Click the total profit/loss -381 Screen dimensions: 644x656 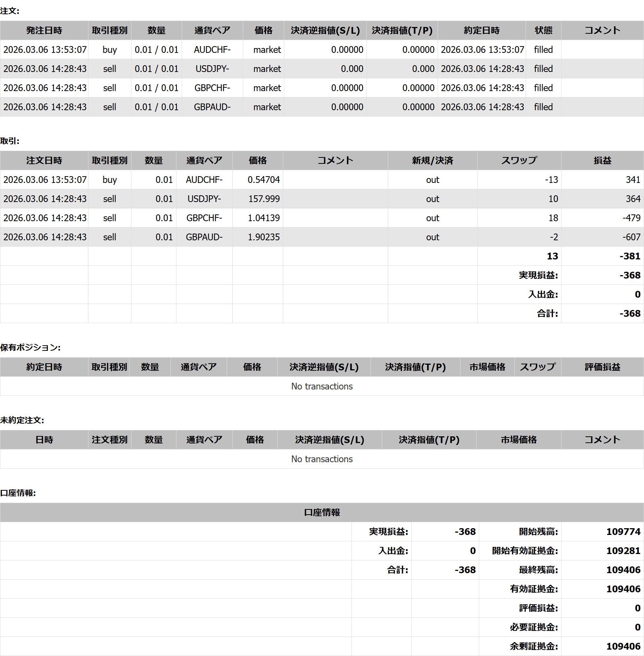[630, 256]
